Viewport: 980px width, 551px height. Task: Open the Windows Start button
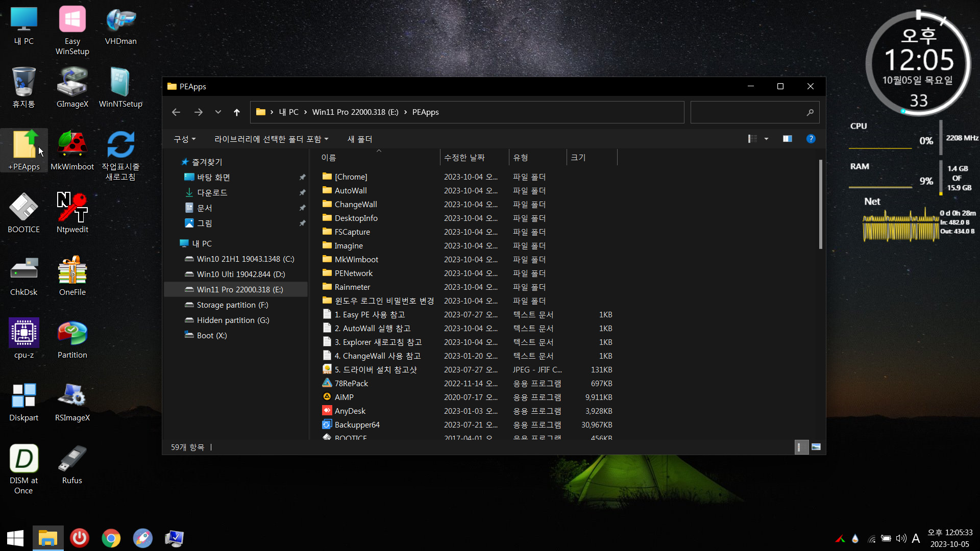tap(15, 538)
